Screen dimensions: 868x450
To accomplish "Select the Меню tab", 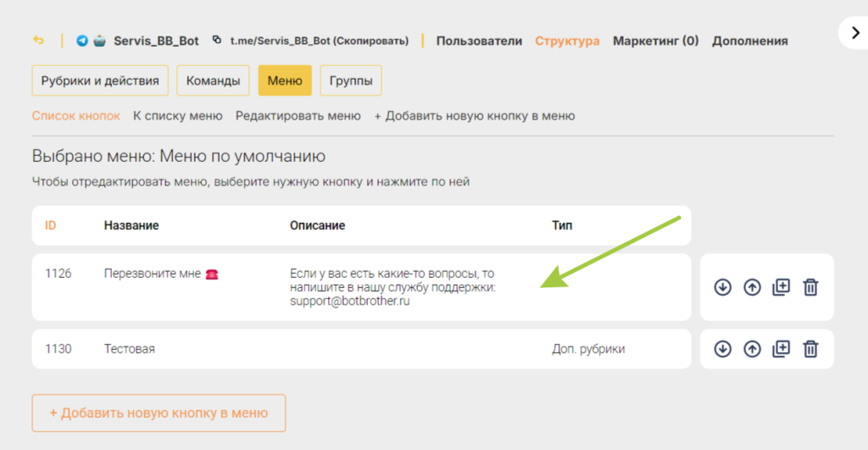I will 285,81.
